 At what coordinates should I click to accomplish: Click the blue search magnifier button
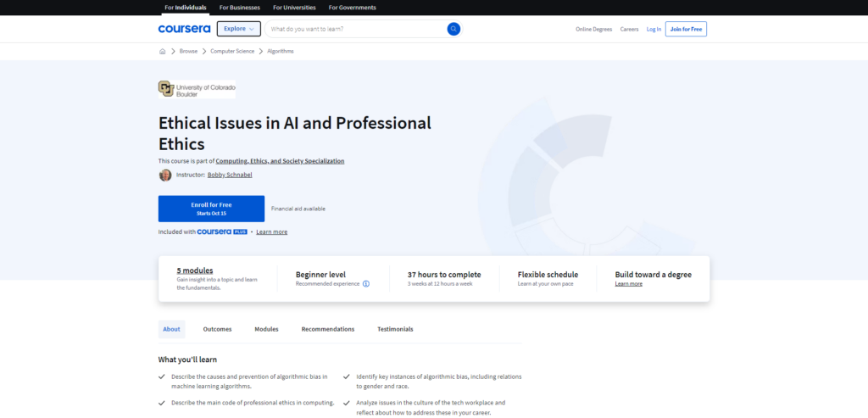(x=453, y=29)
